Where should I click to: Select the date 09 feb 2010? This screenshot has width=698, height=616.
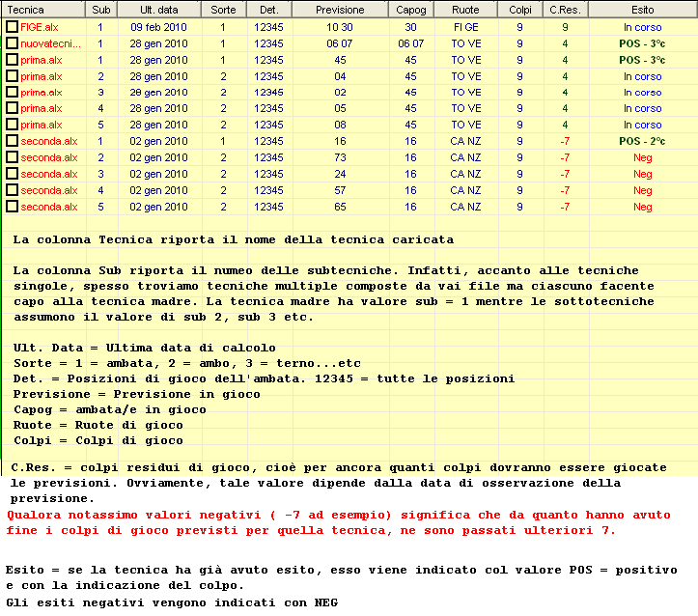[159, 27]
